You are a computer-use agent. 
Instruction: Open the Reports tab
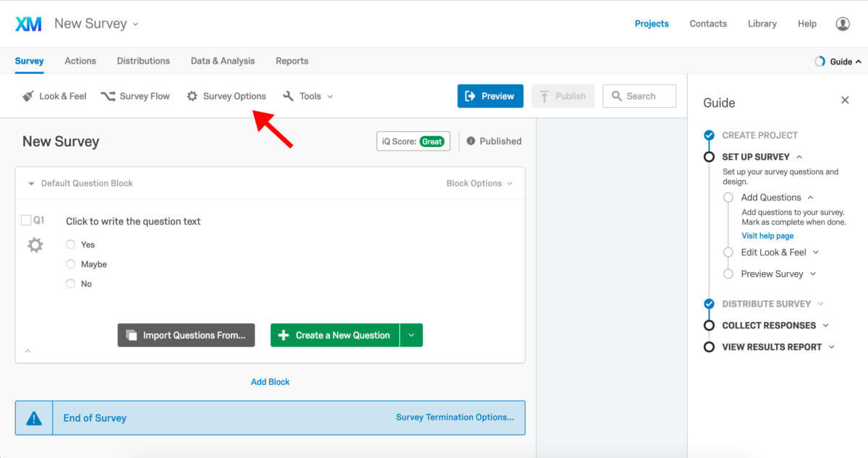(x=292, y=61)
